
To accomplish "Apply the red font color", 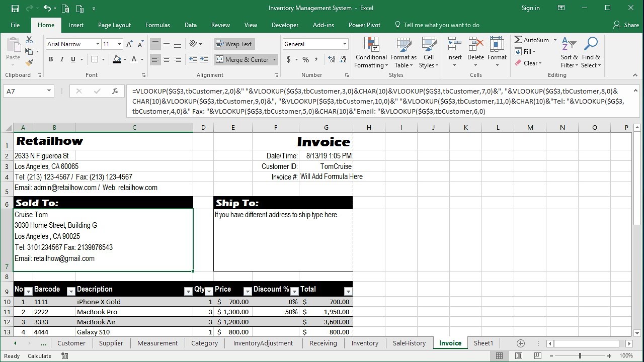I will coord(134,59).
